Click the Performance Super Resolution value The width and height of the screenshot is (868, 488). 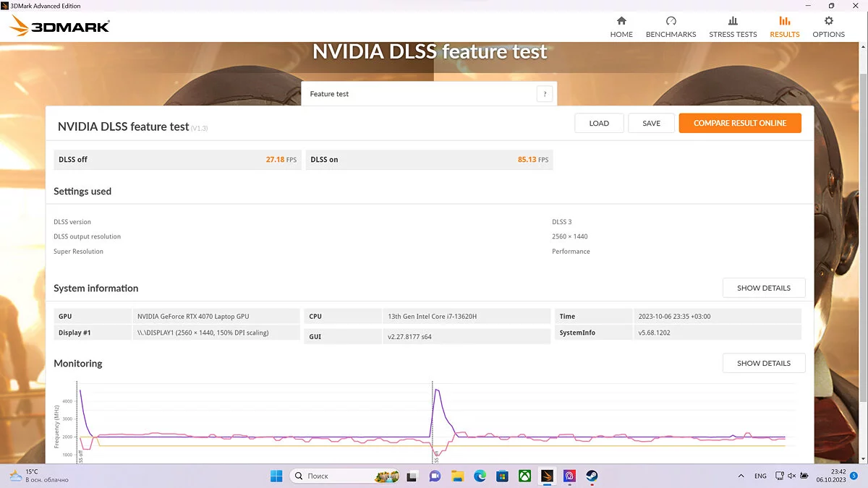point(571,252)
